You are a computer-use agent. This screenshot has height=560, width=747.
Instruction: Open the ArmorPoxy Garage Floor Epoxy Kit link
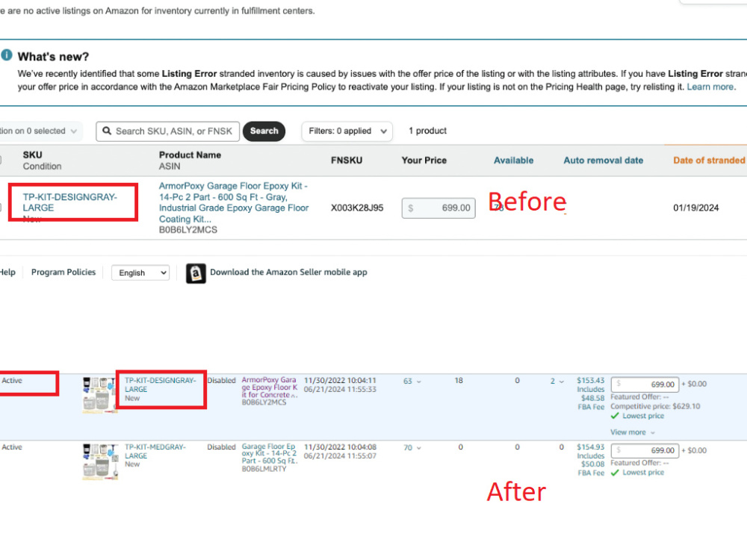point(234,202)
